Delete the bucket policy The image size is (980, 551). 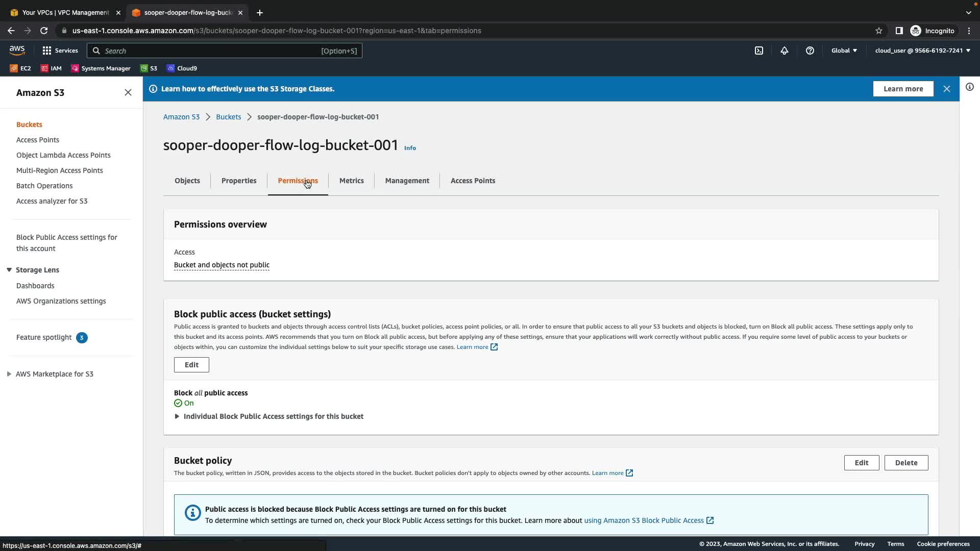906,463
